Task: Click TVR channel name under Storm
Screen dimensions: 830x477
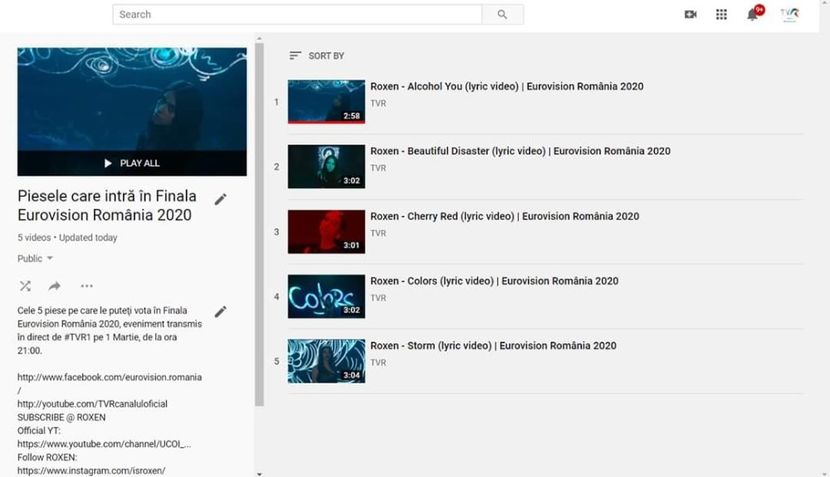Action: [x=378, y=362]
